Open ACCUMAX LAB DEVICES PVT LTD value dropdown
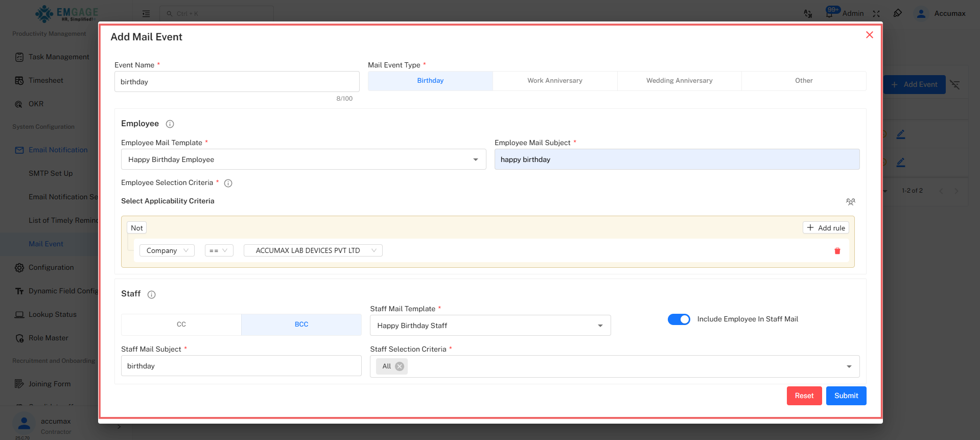This screenshot has width=980, height=440. (313, 250)
